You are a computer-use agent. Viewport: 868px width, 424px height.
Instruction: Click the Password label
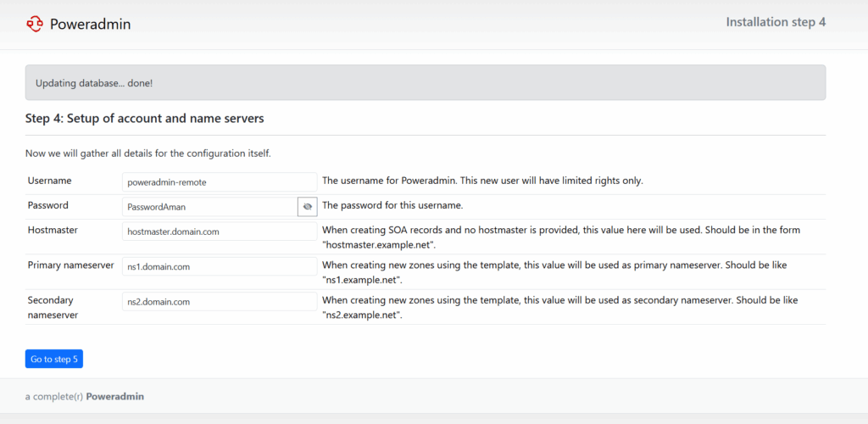coord(48,205)
